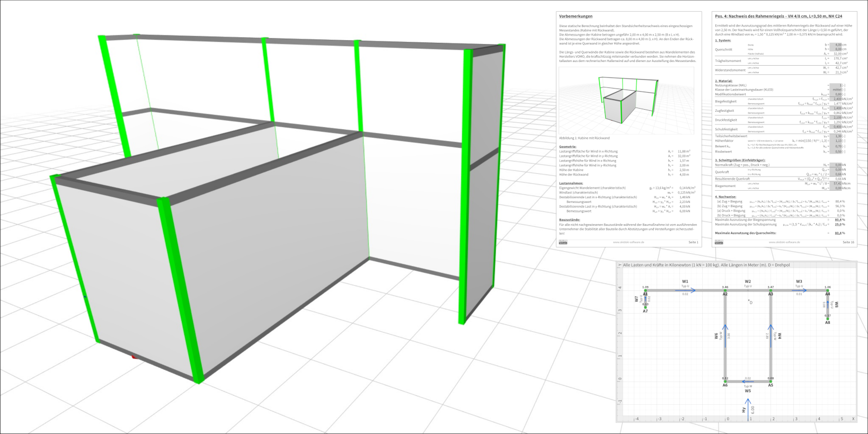
Task: Open the KLED field showing mittel
Action: pos(836,90)
